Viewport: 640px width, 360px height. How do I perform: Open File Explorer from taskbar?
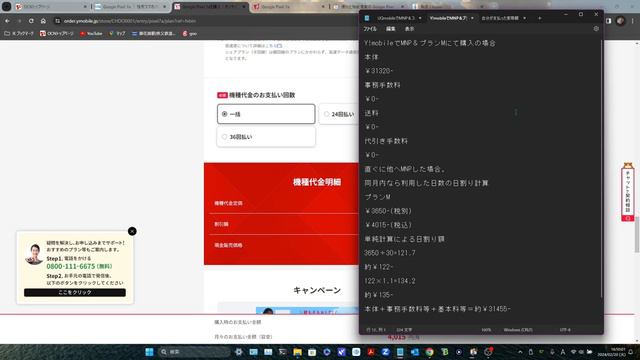pyautogui.click(x=298, y=352)
